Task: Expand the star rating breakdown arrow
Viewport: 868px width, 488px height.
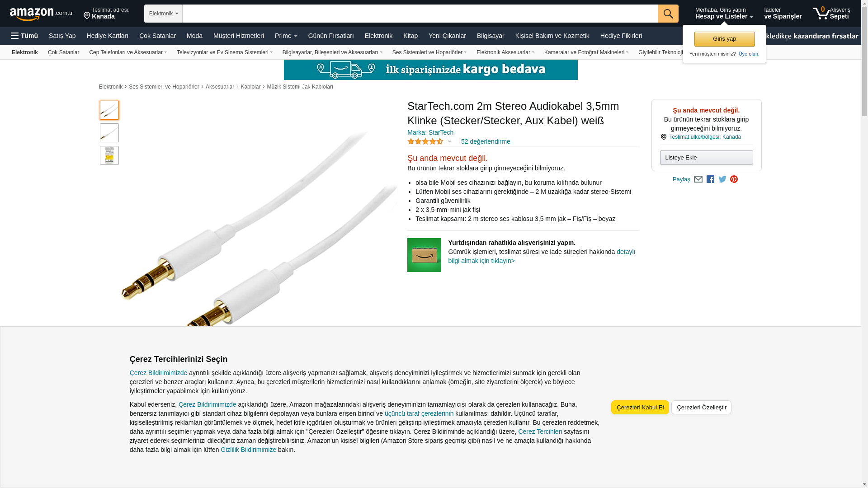Action: coord(449,141)
